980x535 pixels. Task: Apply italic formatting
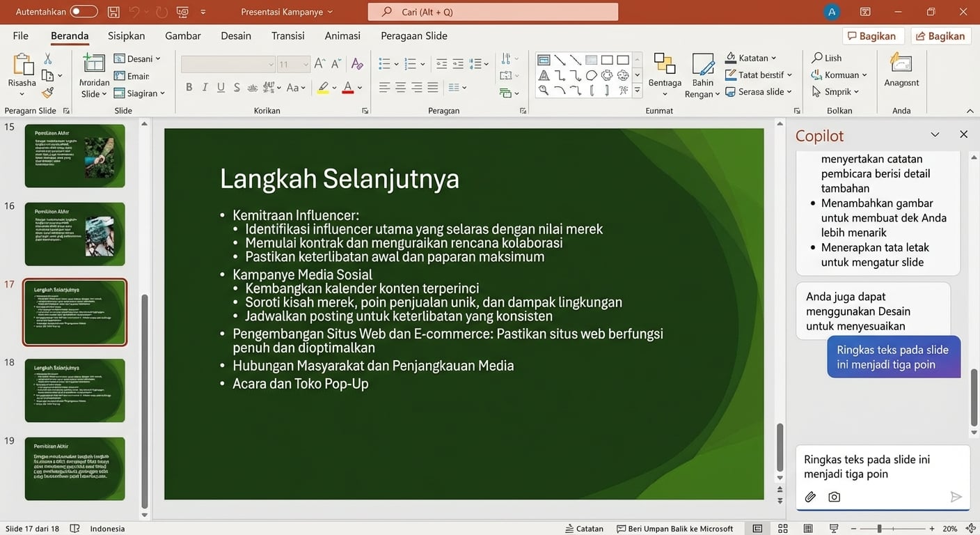tap(205, 87)
